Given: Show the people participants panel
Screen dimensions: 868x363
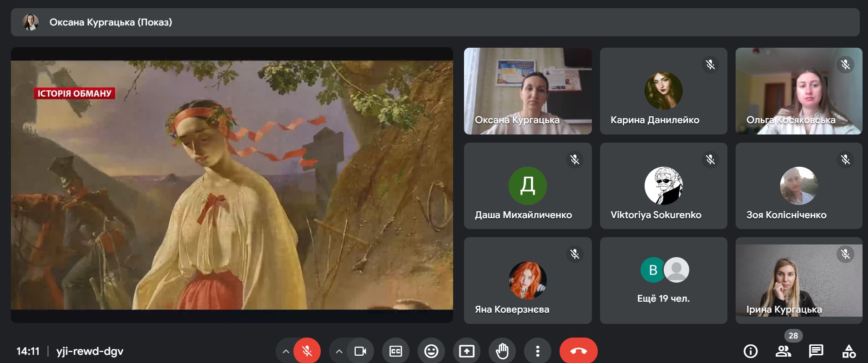Looking at the screenshot, I should (783, 351).
